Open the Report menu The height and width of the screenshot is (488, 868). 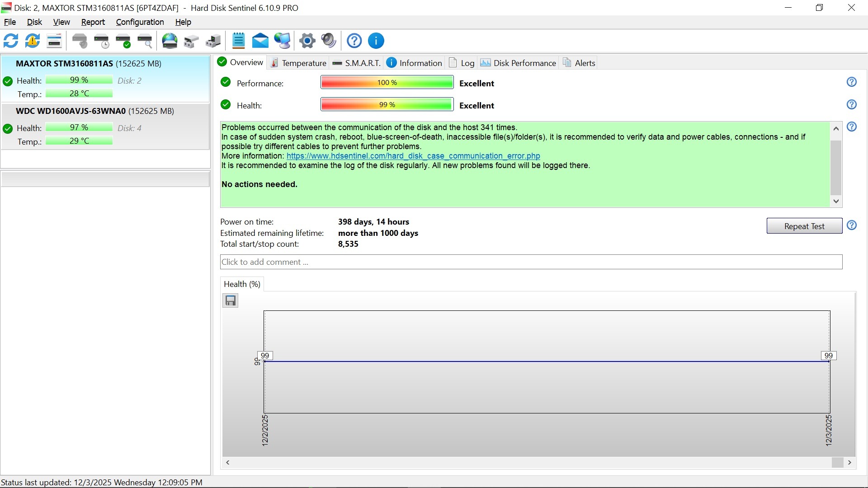(x=93, y=22)
